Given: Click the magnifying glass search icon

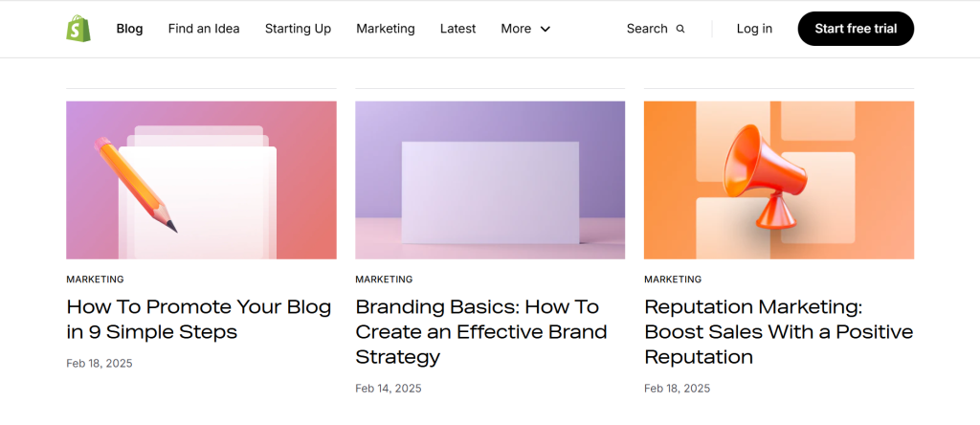Looking at the screenshot, I should pos(680,29).
